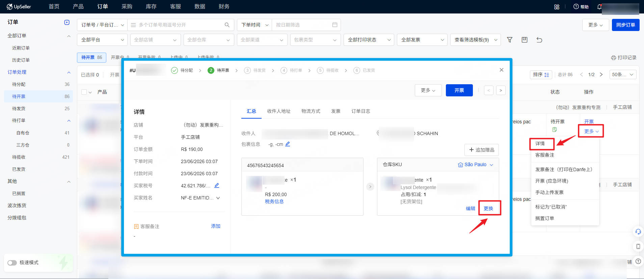Go to previous order in dialog

(489, 90)
